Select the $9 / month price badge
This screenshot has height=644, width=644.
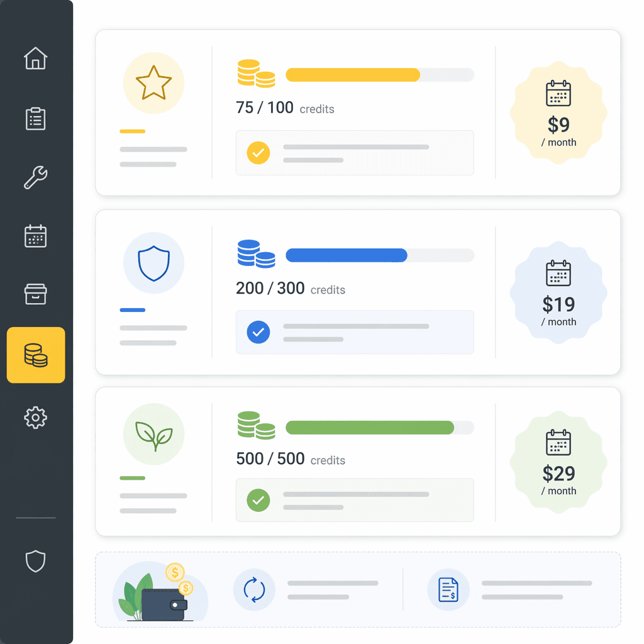point(558,113)
